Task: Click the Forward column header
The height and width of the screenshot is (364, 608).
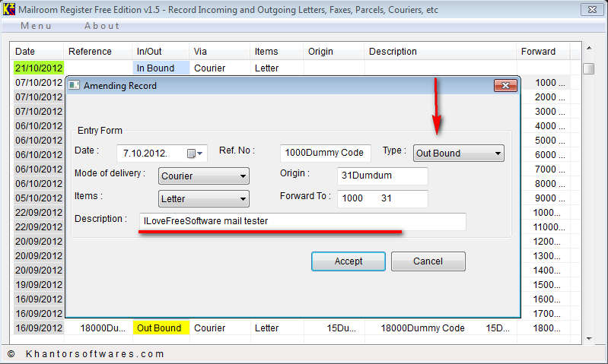Action: pos(543,52)
